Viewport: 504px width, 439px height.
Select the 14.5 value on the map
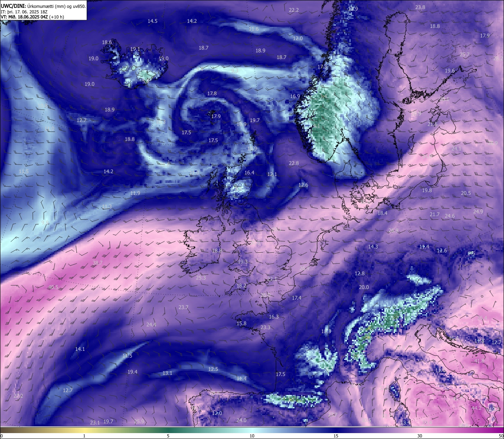pyautogui.click(x=152, y=21)
